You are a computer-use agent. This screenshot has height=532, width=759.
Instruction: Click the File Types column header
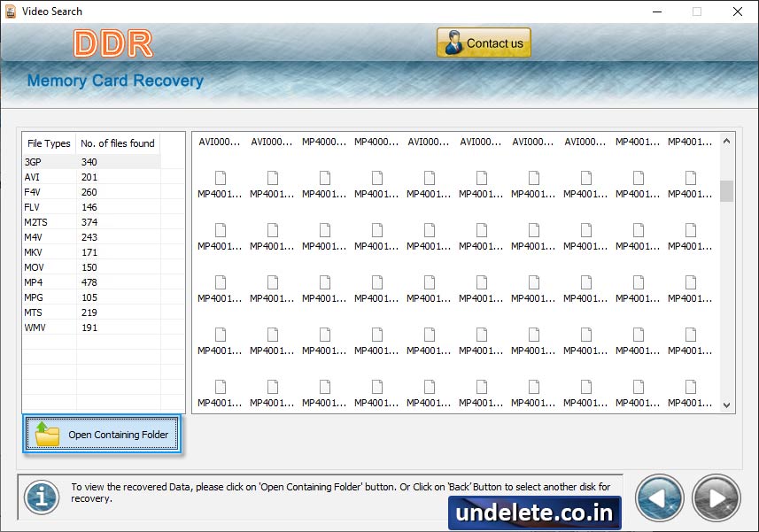(x=49, y=143)
